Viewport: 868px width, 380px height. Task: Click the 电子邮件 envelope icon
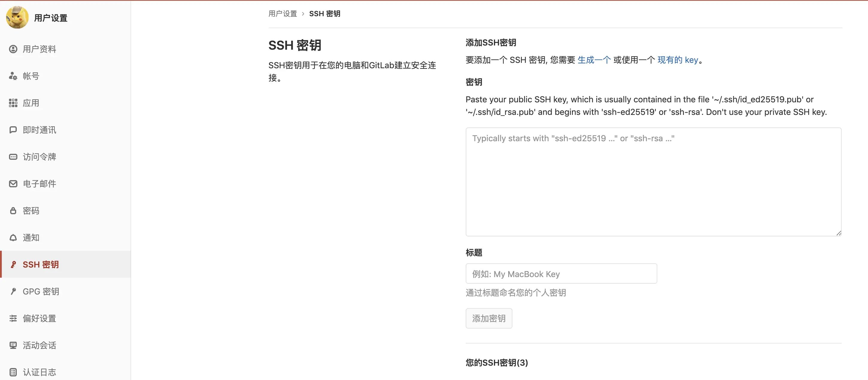click(13, 184)
